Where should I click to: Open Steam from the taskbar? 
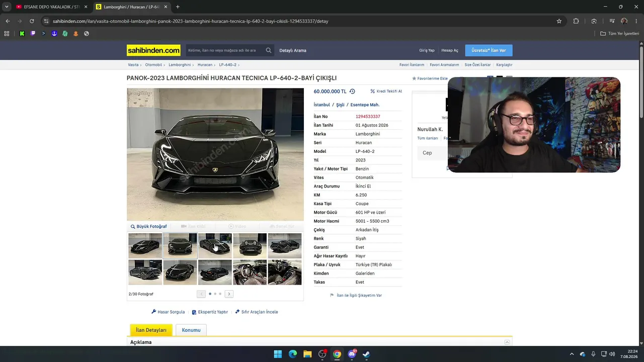[366, 354]
